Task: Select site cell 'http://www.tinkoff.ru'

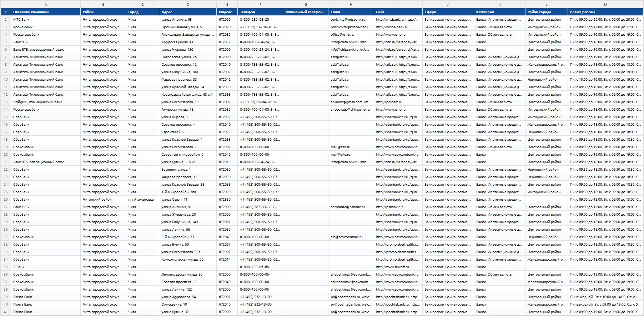Action: pos(398,267)
